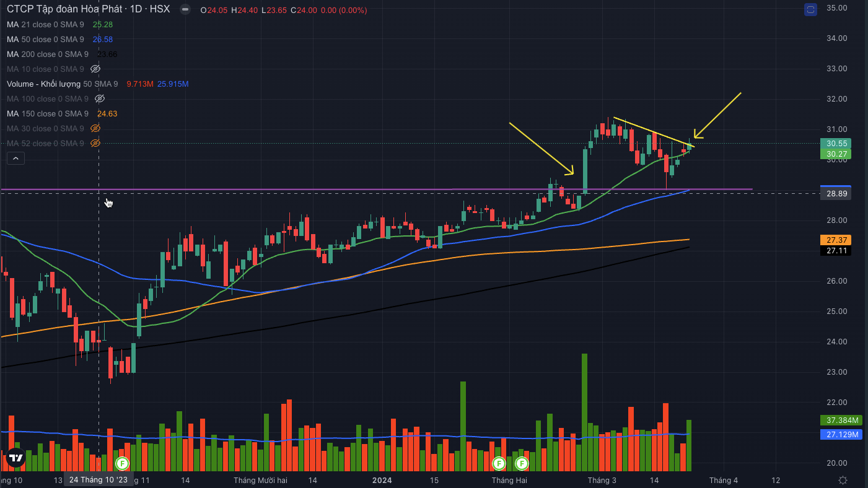This screenshot has height=488, width=868.
Task: Click the change value 0.00 (0.00%)
Action: coord(344,11)
